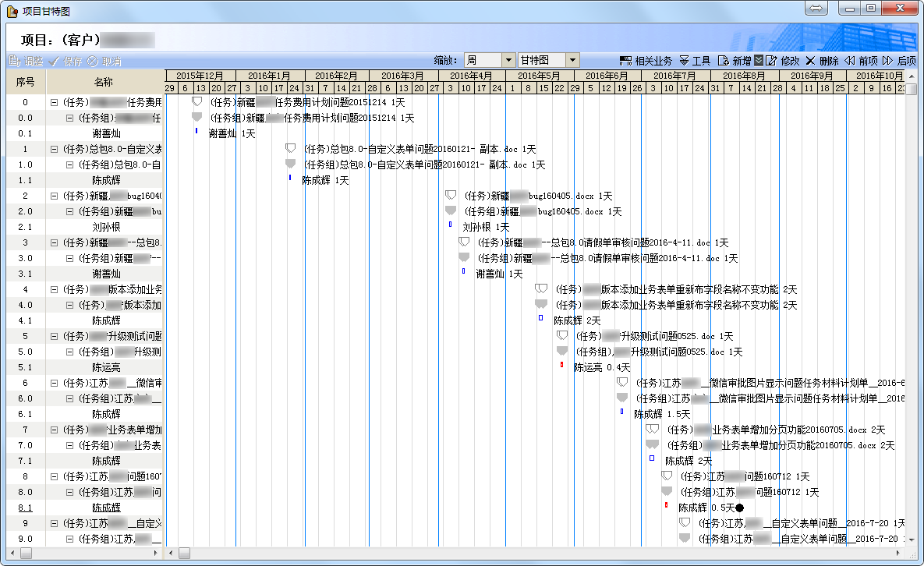Screen dimensions: 924x566
Task: Expand the arrow dropdown next to 新增
Action: click(759, 61)
